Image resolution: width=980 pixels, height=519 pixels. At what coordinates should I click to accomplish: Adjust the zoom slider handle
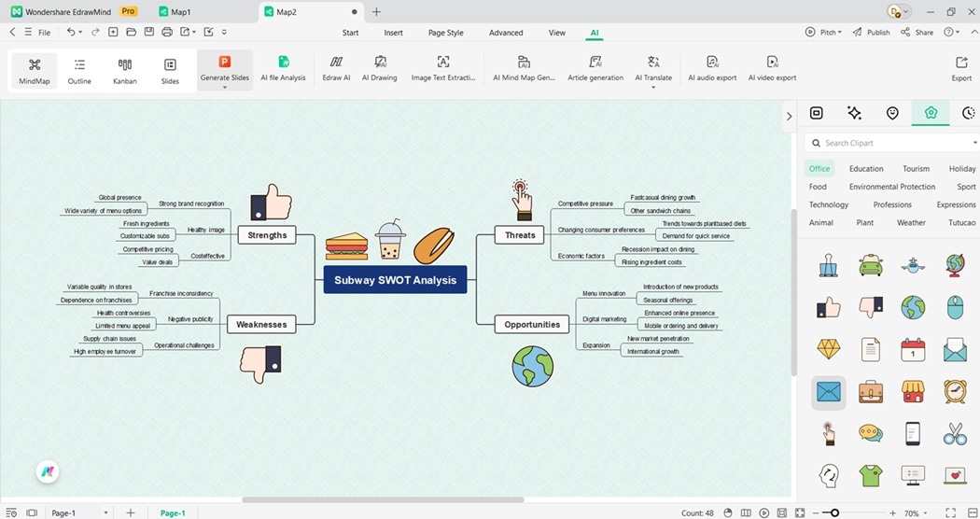834,512
